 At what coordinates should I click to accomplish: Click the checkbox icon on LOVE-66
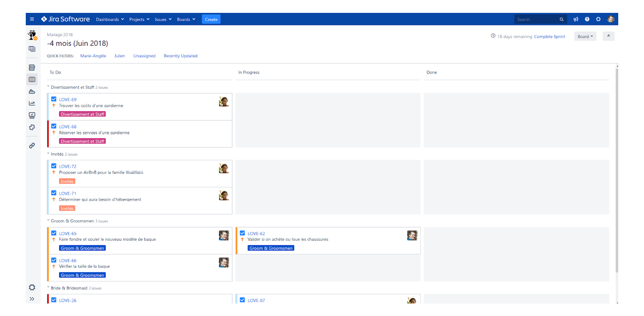pyautogui.click(x=54, y=260)
